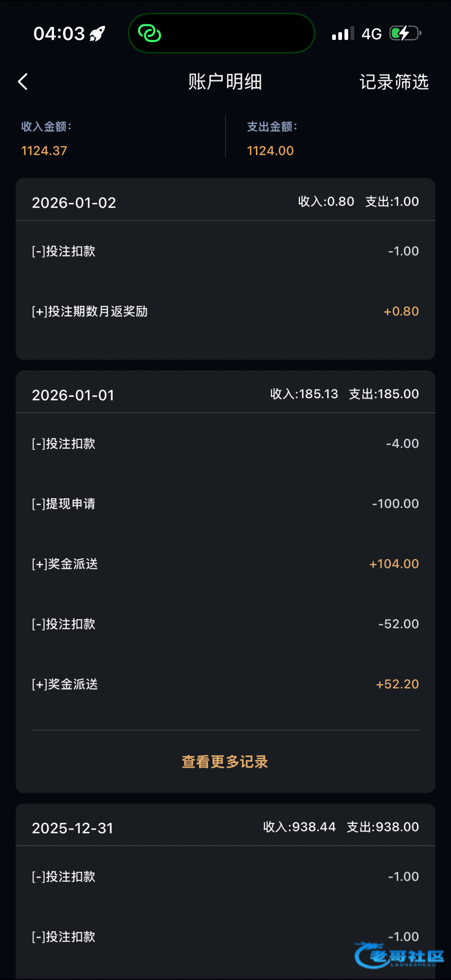Tap the 账户明细 page title
The image size is (451, 980).
point(225,82)
